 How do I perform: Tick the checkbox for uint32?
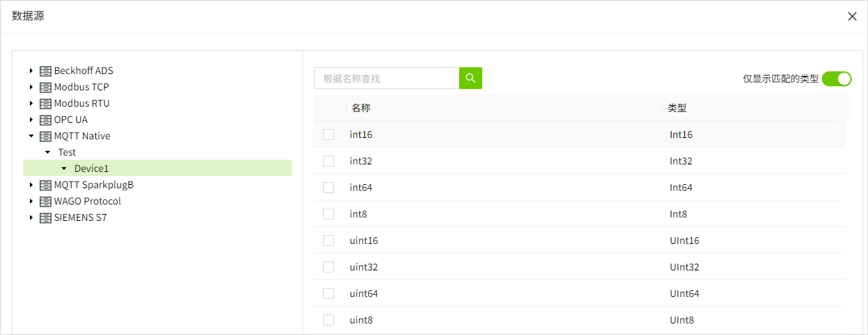[329, 267]
